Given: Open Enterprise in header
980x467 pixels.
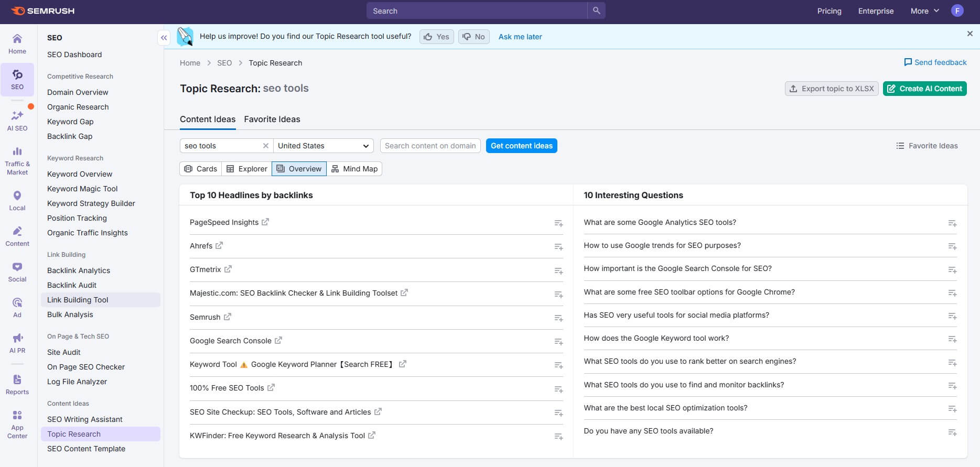Looking at the screenshot, I should (x=876, y=11).
